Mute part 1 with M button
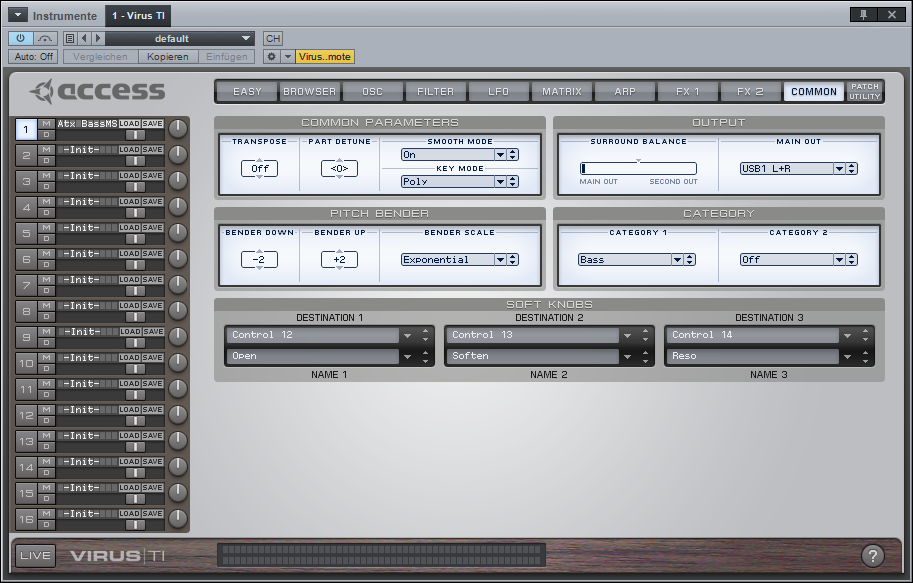913x583 pixels. 46,123
